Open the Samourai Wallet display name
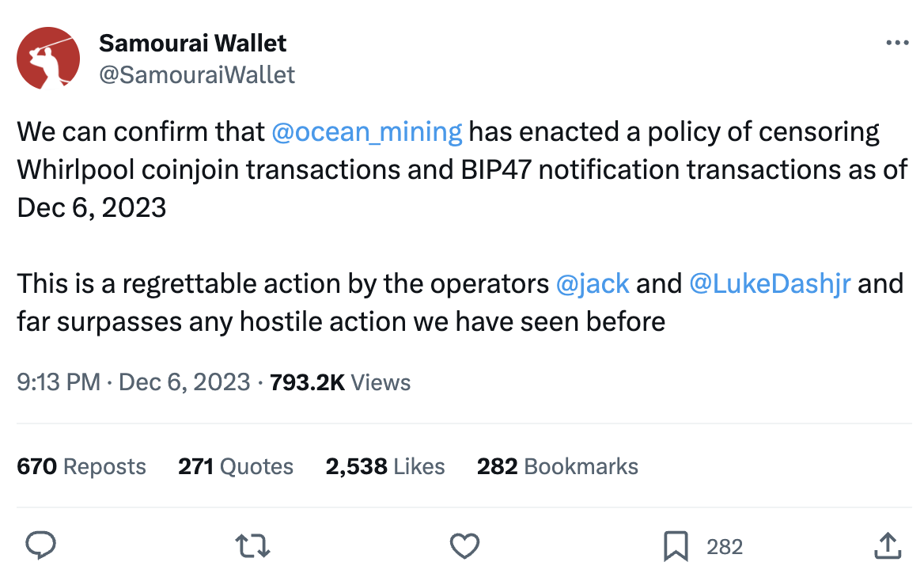Viewport: 924px width, 581px height. click(x=192, y=43)
